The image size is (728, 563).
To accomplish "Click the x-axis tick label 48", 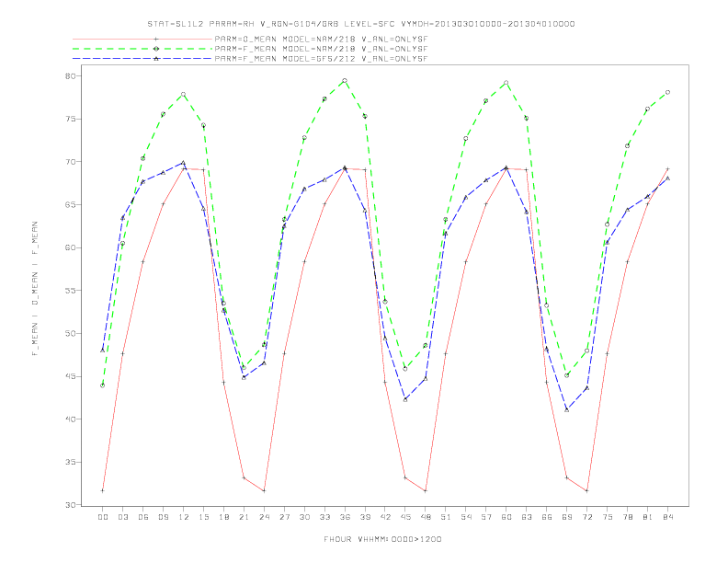I will click(426, 517).
